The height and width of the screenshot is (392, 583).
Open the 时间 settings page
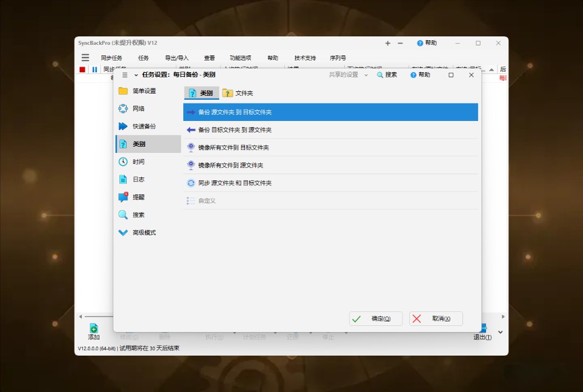pyautogui.click(x=140, y=161)
